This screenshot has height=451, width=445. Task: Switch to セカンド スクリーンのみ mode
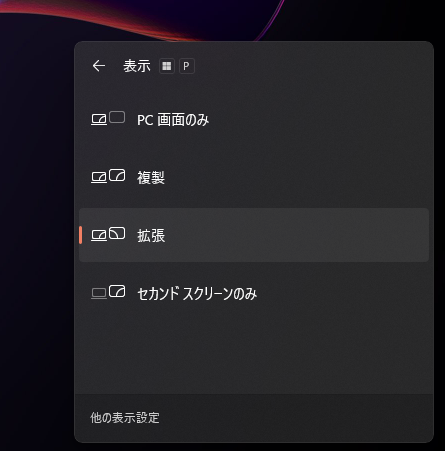[254, 293]
